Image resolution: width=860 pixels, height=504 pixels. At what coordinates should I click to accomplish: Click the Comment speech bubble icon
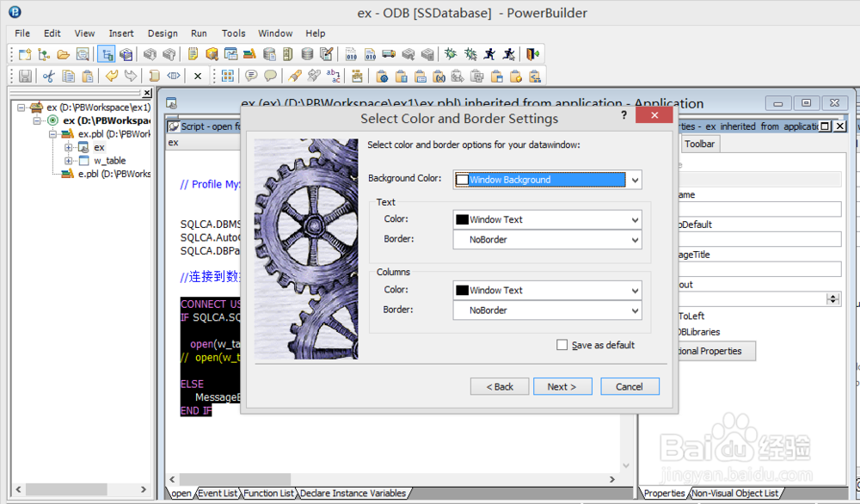pos(251,76)
